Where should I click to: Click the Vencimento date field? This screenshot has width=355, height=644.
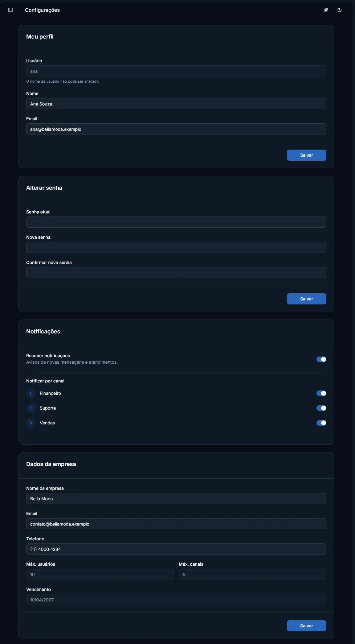176,600
